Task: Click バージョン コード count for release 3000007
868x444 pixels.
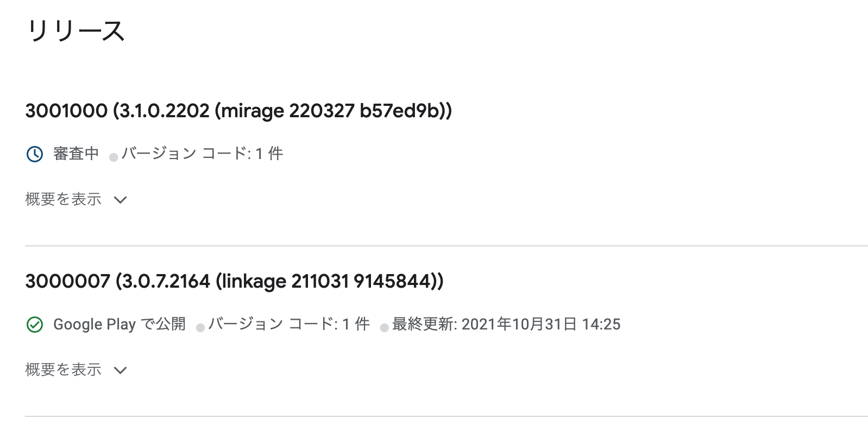Action: coord(289,325)
